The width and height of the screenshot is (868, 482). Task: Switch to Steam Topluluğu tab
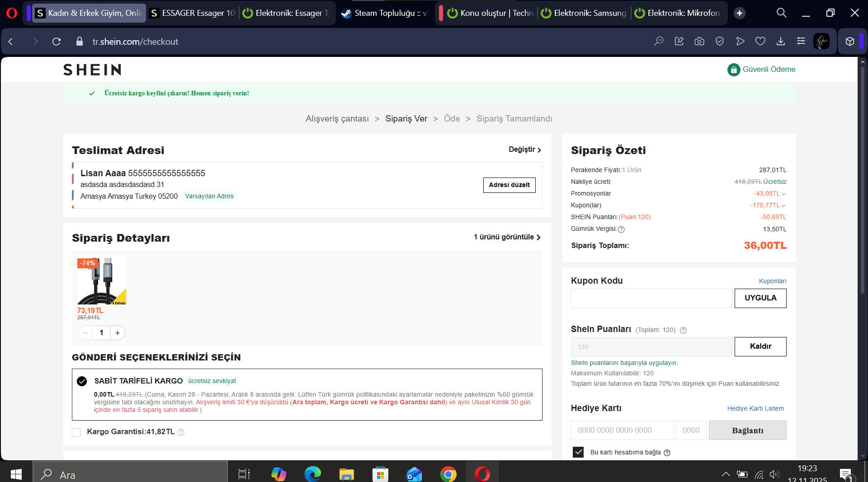385,13
